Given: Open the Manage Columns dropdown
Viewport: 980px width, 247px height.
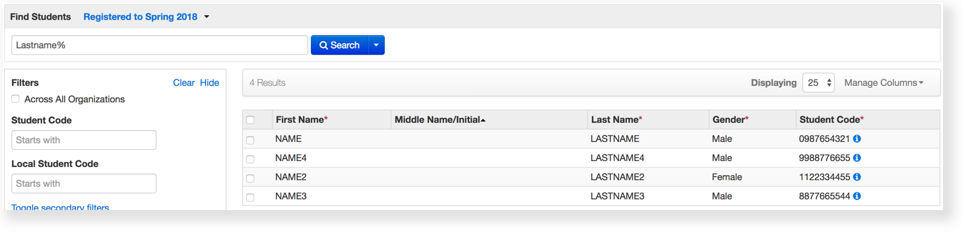Looking at the screenshot, I should pyautogui.click(x=884, y=83).
